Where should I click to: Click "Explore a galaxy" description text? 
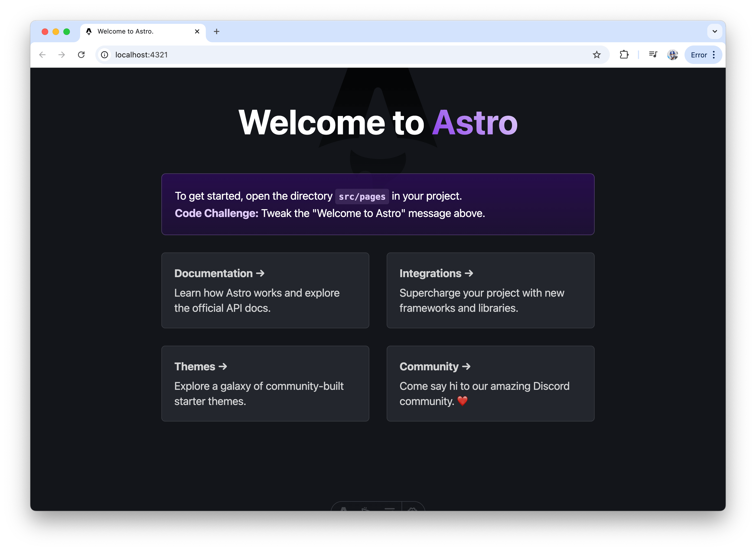[259, 394]
